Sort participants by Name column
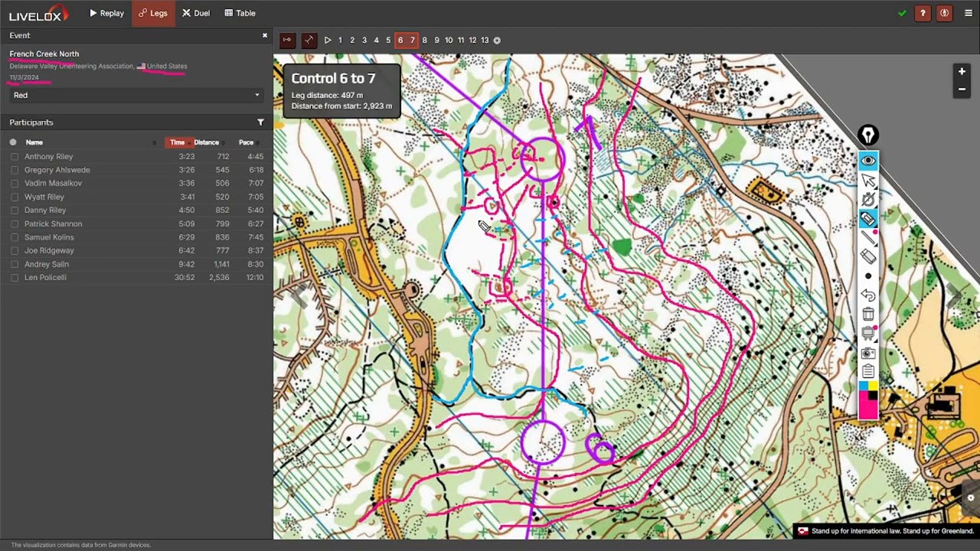The image size is (980, 551). coord(34,142)
